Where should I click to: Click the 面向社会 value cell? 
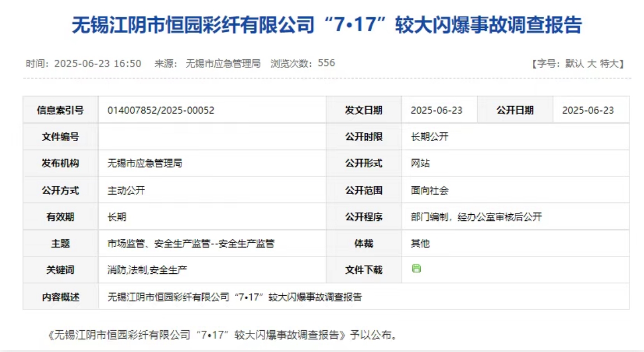tap(515, 190)
